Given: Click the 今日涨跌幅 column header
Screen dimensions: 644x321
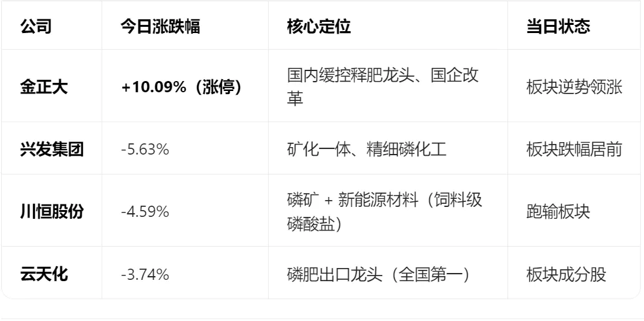Looking at the screenshot, I should (160, 27).
